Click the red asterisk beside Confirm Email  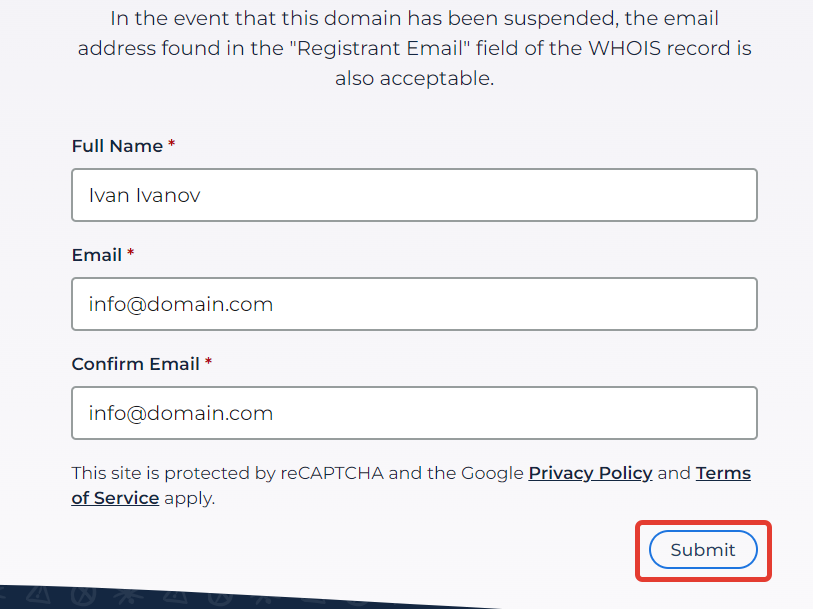(208, 361)
